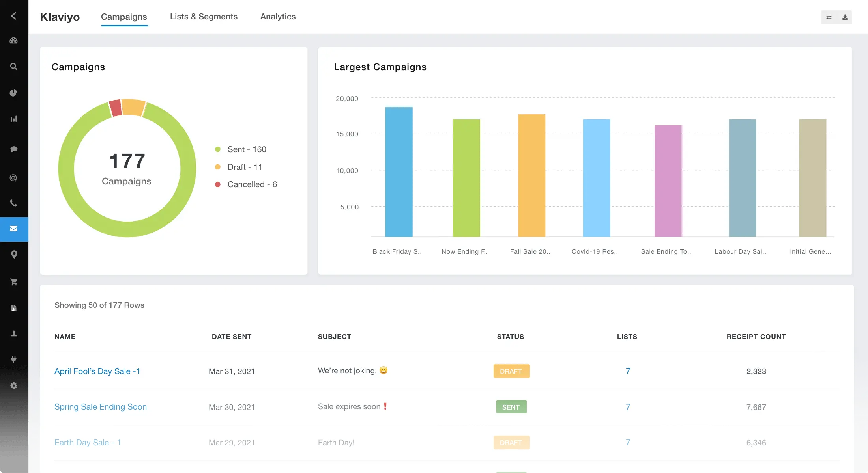The image size is (868, 473).
Task: Open the highlighted email campaigns sidebar icon
Action: pos(14,229)
